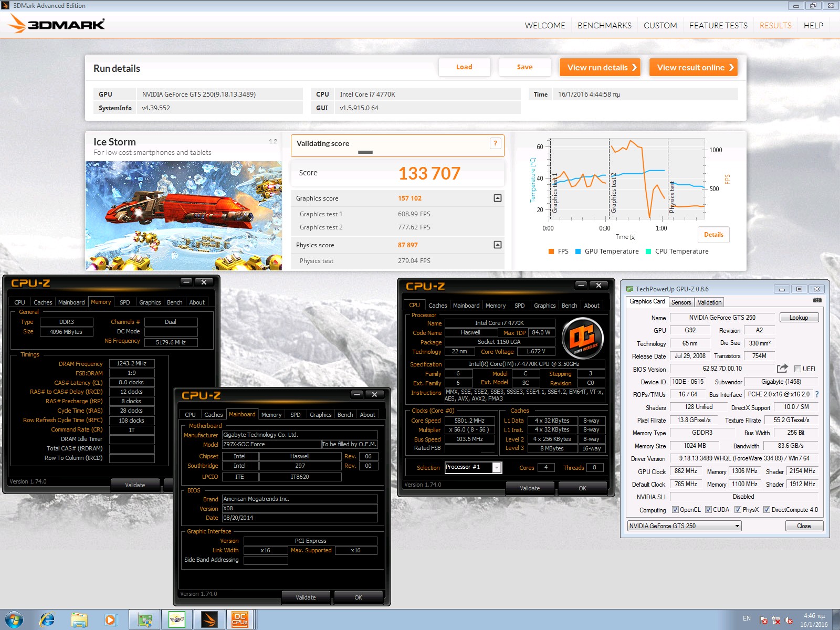Click the Core Speed 5801.2 MHz value
This screenshot has height=630, width=840.
(469, 421)
